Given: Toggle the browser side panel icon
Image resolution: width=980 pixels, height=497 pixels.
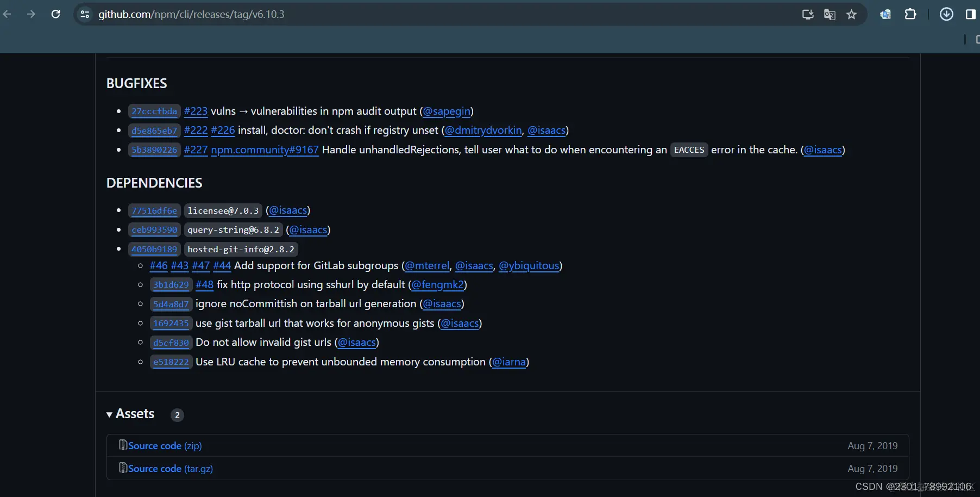Looking at the screenshot, I should coord(971,14).
